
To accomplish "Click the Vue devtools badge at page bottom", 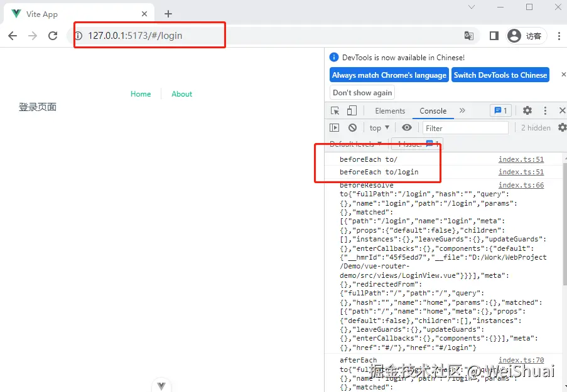I will click(x=161, y=385).
